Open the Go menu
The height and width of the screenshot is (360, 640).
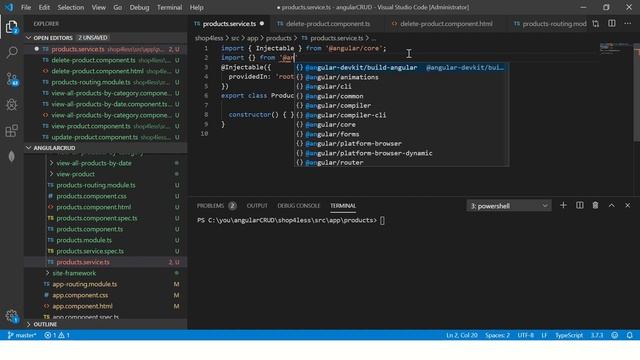pos(118,7)
